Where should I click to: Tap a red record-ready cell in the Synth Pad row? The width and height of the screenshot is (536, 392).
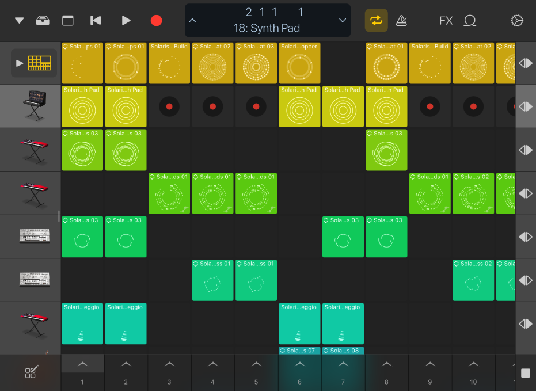tap(169, 106)
